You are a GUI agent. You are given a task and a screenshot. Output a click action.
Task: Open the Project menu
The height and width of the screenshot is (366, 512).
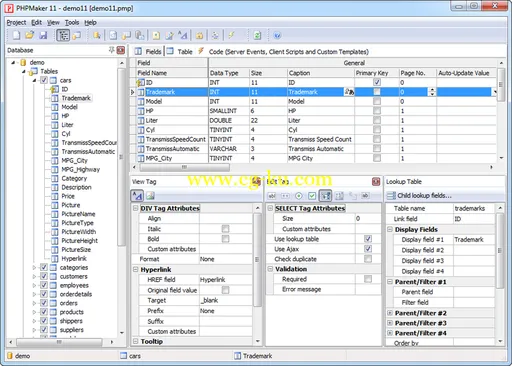[16, 22]
